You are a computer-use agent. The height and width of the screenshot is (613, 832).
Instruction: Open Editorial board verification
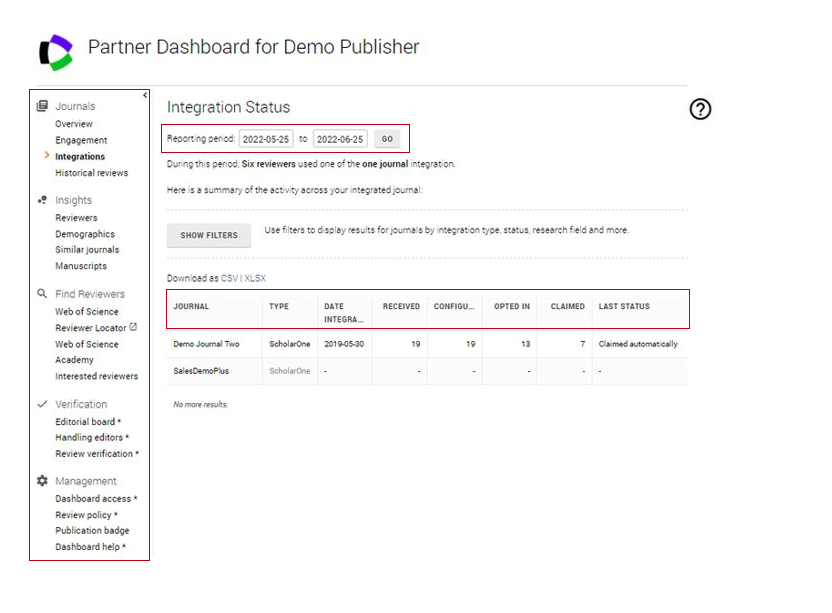pos(88,422)
